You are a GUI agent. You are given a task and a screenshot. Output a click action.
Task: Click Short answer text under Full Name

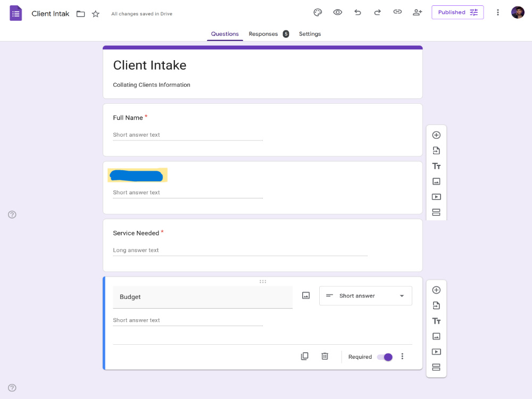(x=136, y=135)
